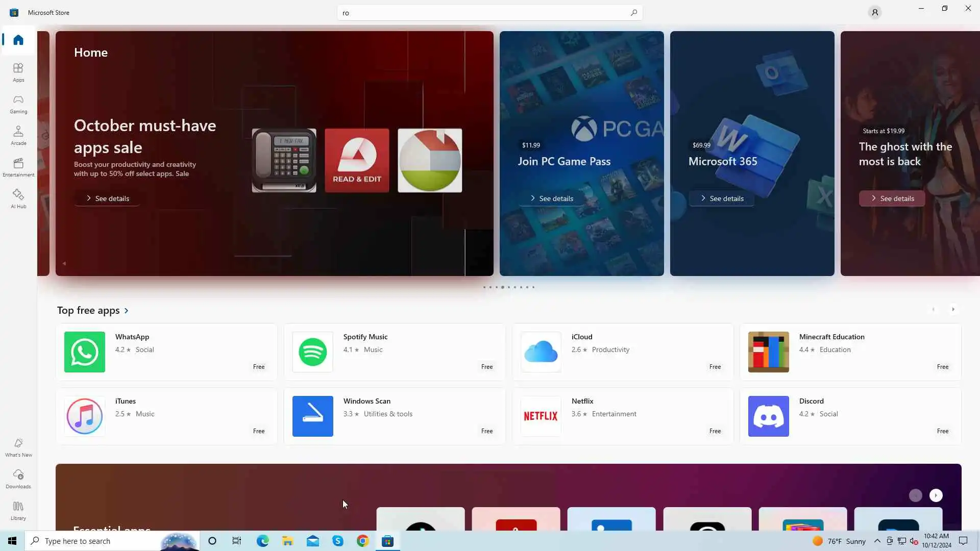Viewport: 980px width, 551px height.
Task: Open What's New in the sidebar
Action: click(x=18, y=447)
